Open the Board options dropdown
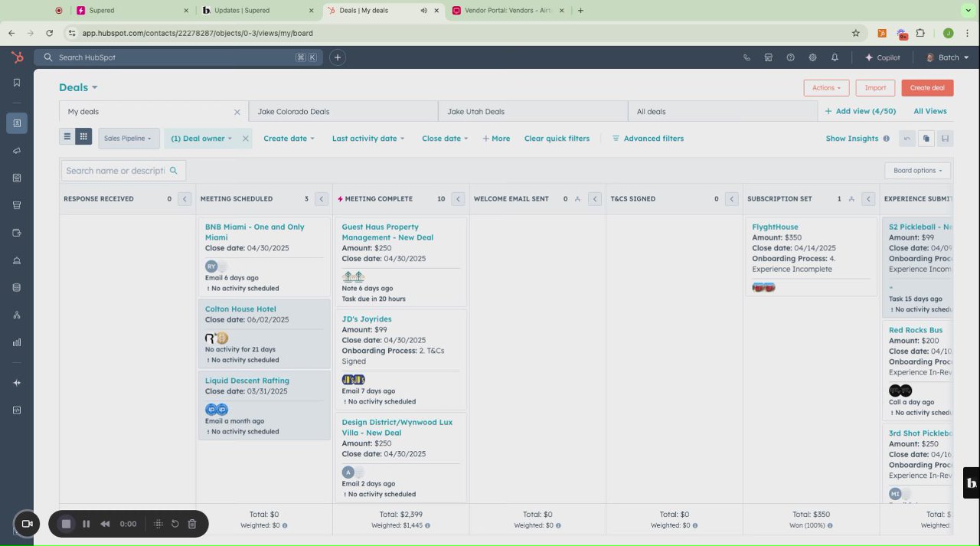Screen dimensions: 980x546 click(918, 171)
